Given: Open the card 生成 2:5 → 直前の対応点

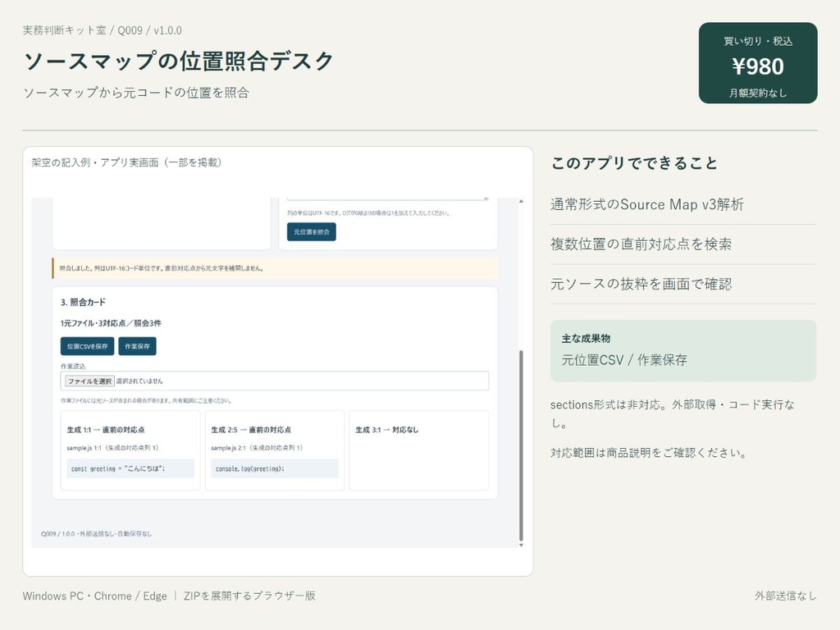Looking at the screenshot, I should pyautogui.click(x=275, y=450).
